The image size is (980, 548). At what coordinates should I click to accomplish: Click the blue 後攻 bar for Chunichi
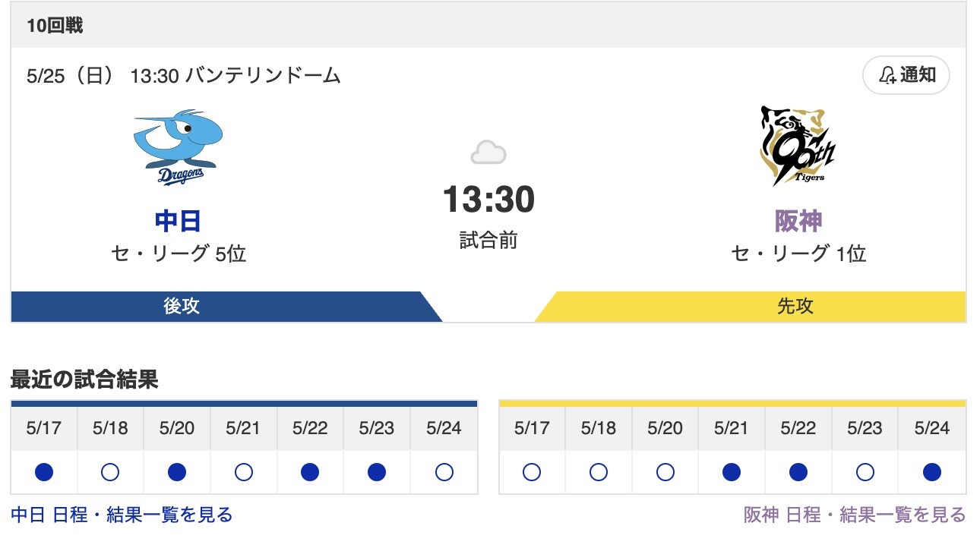(226, 306)
